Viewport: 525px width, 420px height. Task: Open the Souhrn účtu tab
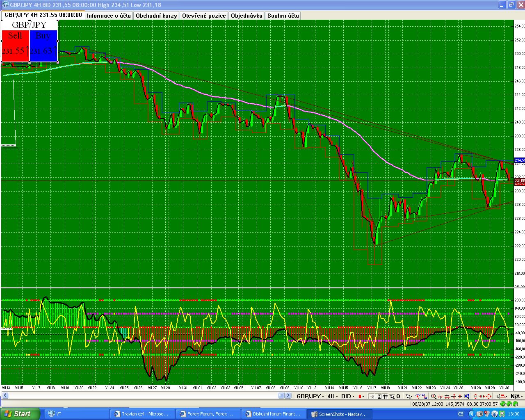(x=283, y=16)
